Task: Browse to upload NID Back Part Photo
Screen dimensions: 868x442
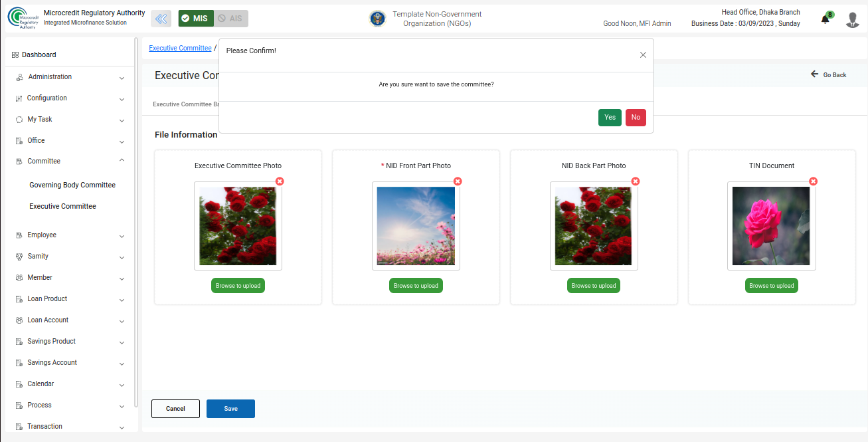Action: pos(594,286)
